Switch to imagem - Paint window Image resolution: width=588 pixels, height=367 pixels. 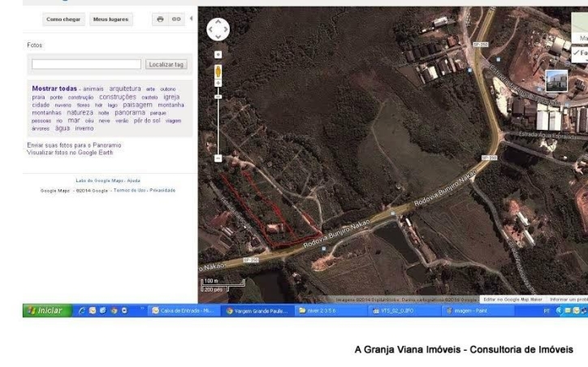point(477,311)
